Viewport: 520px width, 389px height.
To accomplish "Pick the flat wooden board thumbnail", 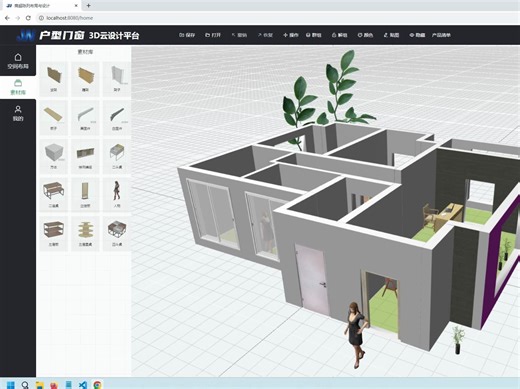I will [54, 118].
